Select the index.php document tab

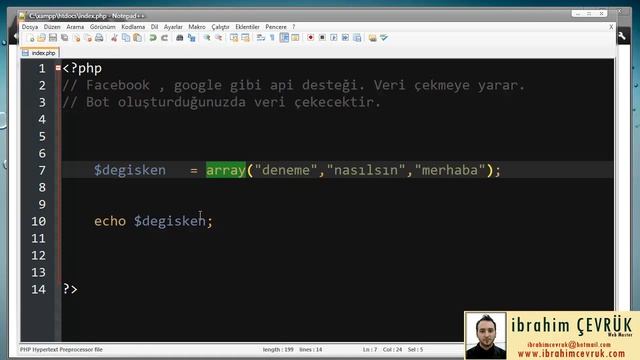click(40, 53)
